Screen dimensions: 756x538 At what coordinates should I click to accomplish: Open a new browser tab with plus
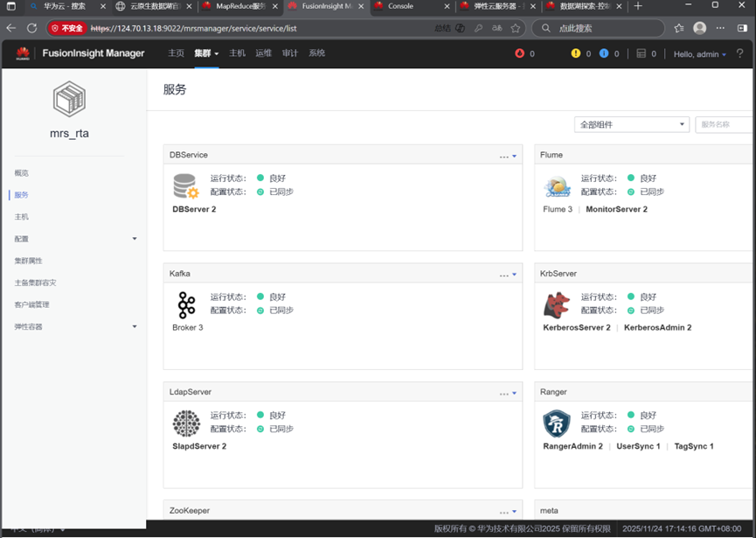[x=638, y=6]
